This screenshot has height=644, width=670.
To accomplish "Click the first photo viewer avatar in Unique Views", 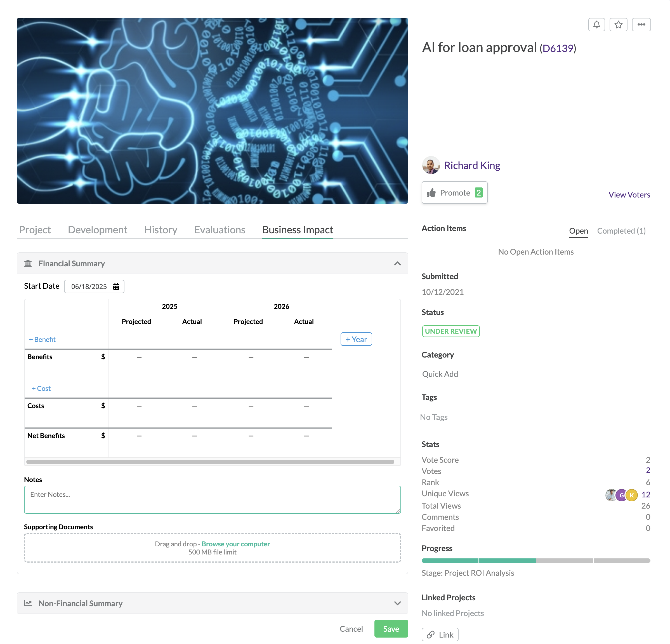I will 611,495.
